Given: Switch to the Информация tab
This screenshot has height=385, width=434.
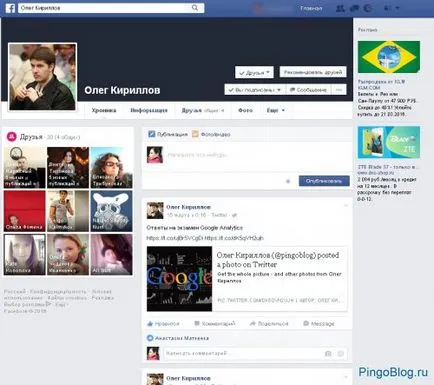Looking at the screenshot, I should click(x=149, y=110).
